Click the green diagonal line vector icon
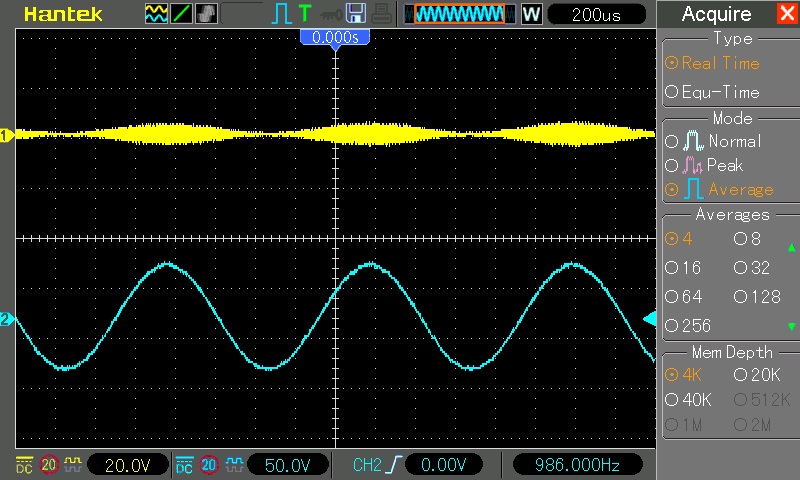The width and height of the screenshot is (800, 480). (182, 14)
